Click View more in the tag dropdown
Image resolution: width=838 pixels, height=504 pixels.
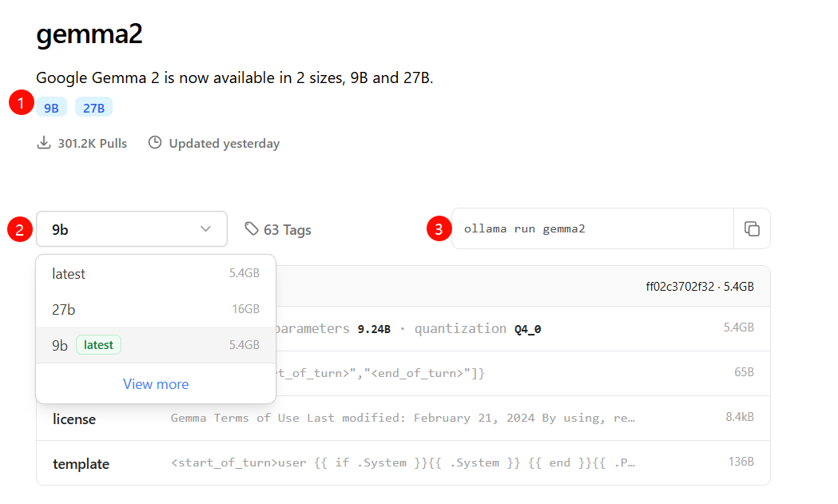point(156,384)
